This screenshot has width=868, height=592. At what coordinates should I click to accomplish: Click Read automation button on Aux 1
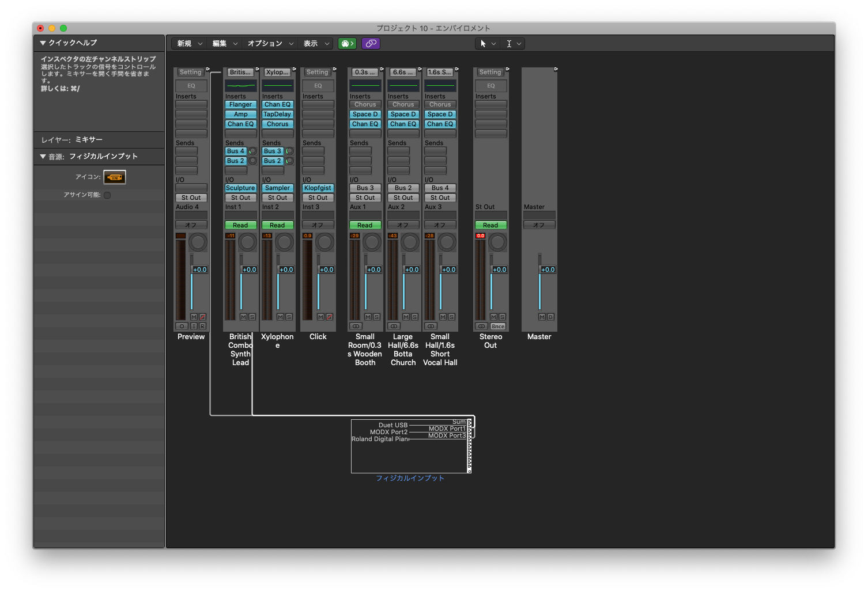pos(365,225)
